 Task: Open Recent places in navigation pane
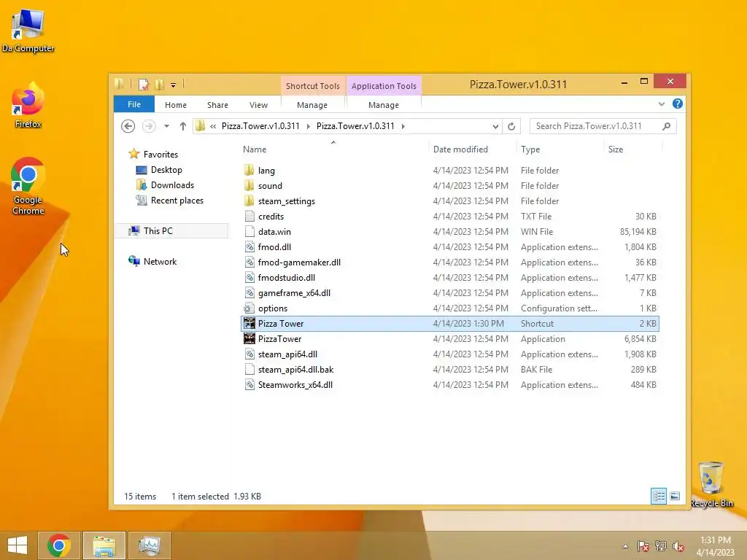(177, 201)
